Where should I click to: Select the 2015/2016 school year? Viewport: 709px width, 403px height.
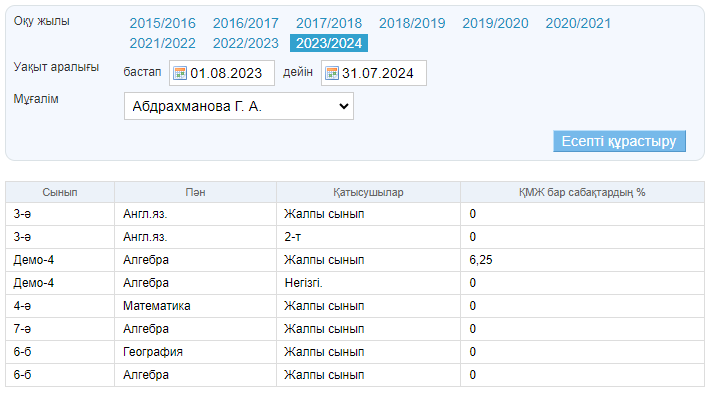coord(162,23)
